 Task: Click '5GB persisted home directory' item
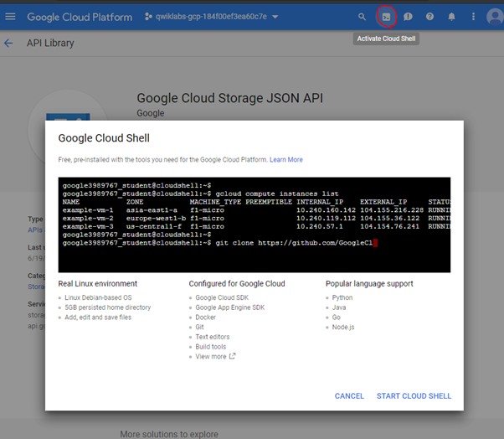point(108,307)
